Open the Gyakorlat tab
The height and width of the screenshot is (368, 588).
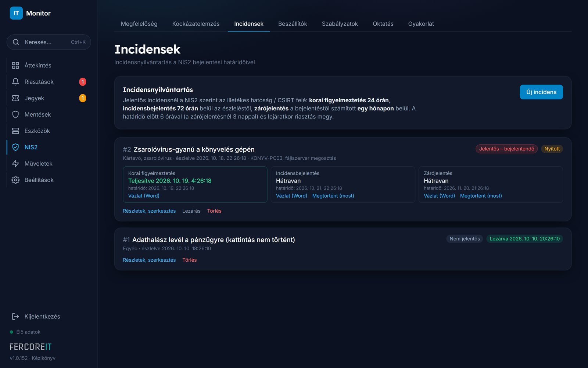(421, 24)
